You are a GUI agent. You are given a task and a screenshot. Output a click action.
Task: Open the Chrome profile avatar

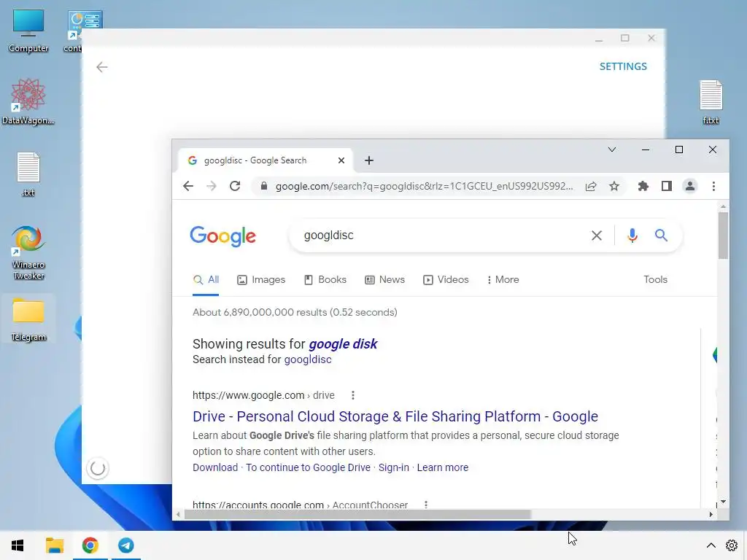coord(690,186)
